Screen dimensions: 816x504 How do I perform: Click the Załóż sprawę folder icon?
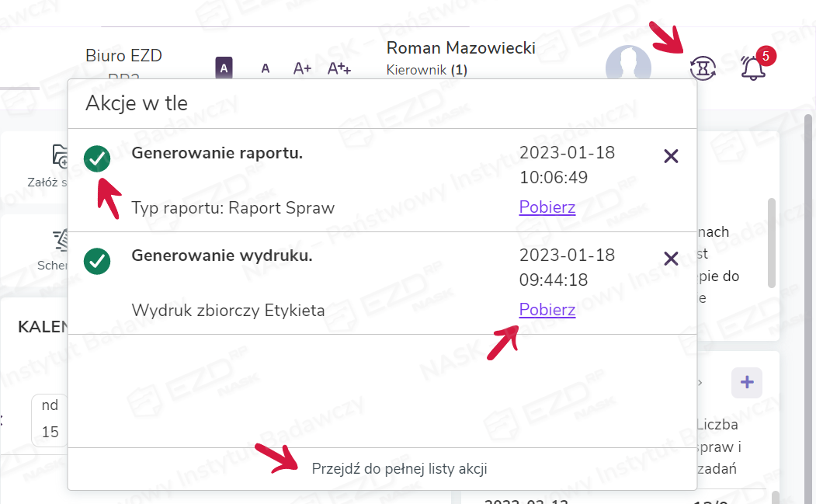click(x=61, y=155)
